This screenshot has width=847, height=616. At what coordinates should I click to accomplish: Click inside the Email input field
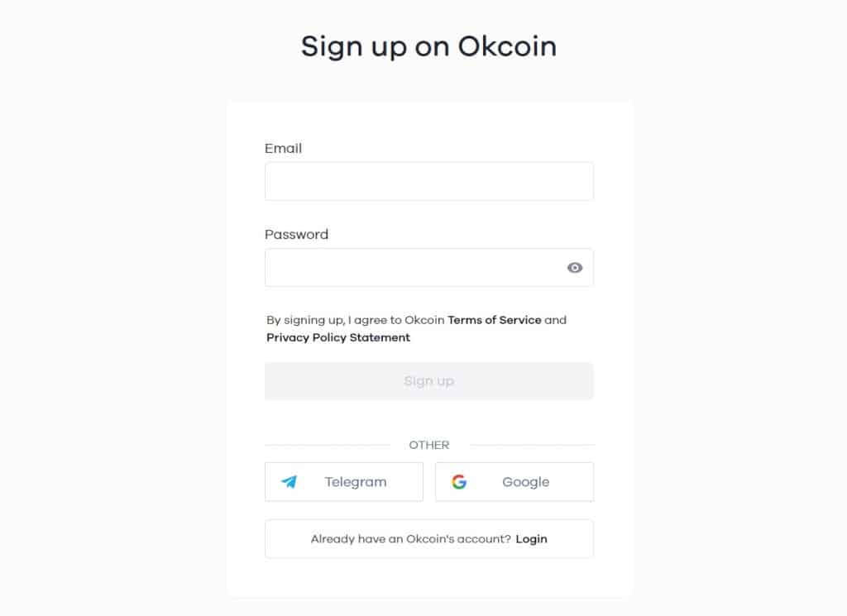428,180
